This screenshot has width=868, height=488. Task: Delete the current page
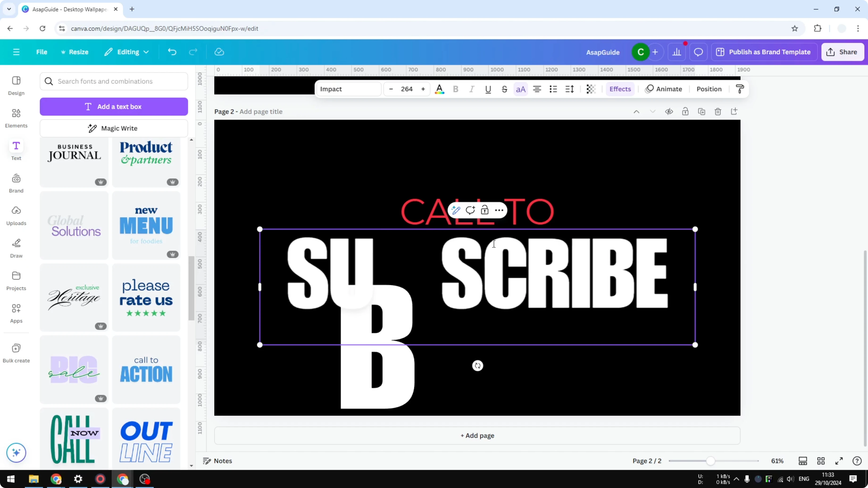(718, 111)
